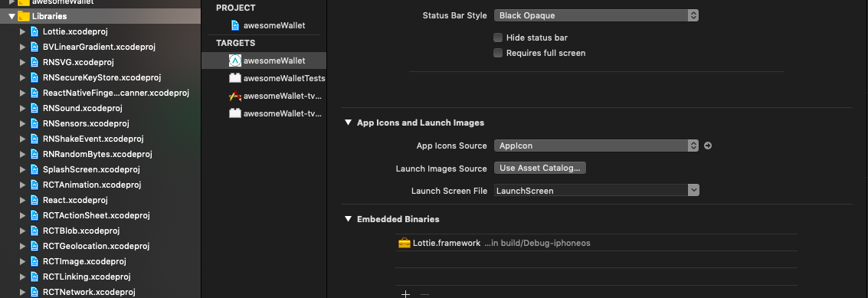Click the Use Asset Catalog button
Screen dimensions: 868x298
point(540,168)
